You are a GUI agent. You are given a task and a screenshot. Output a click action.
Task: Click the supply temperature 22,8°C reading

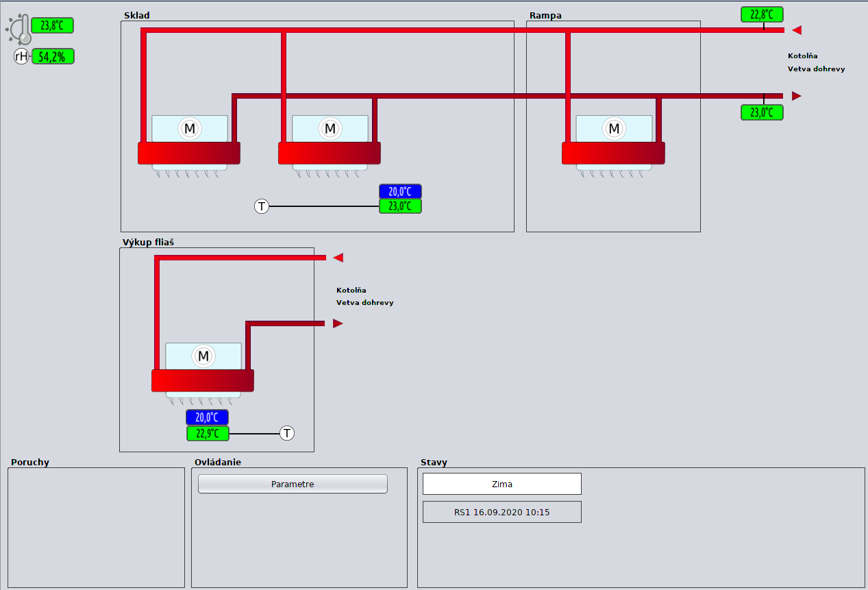pyautogui.click(x=761, y=14)
